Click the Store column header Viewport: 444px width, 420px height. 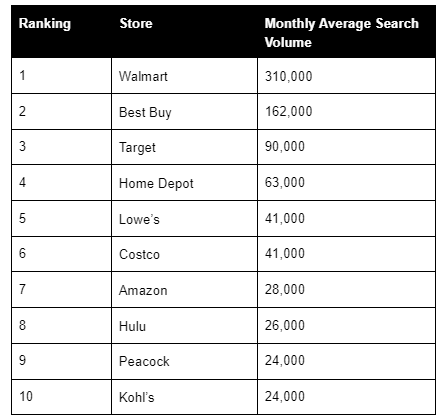(x=184, y=32)
